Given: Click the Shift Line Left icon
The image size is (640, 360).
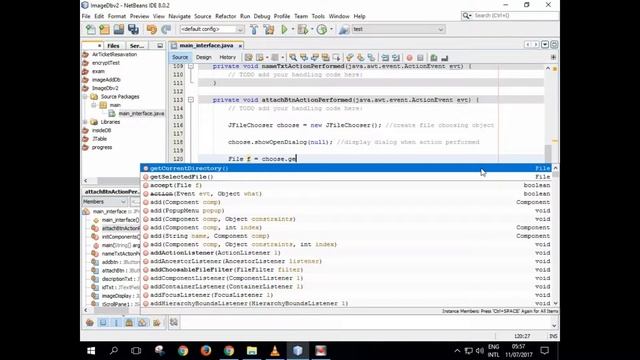Looking at the screenshot, I should coord(385,58).
